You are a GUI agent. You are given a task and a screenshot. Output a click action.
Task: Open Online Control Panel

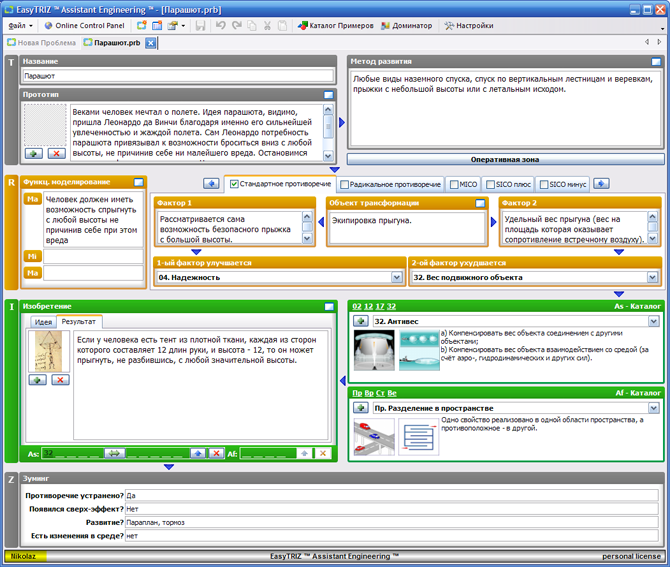point(85,26)
